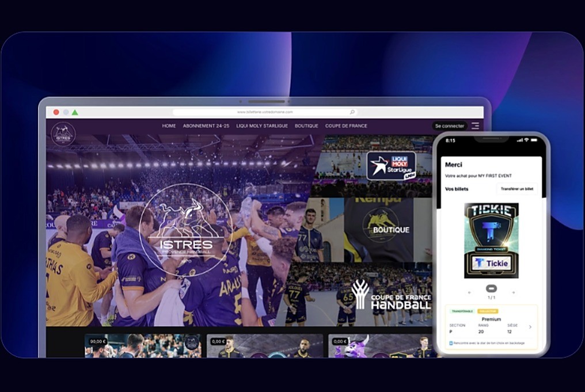
Task: Click the green triangle window button
Action: (75, 112)
